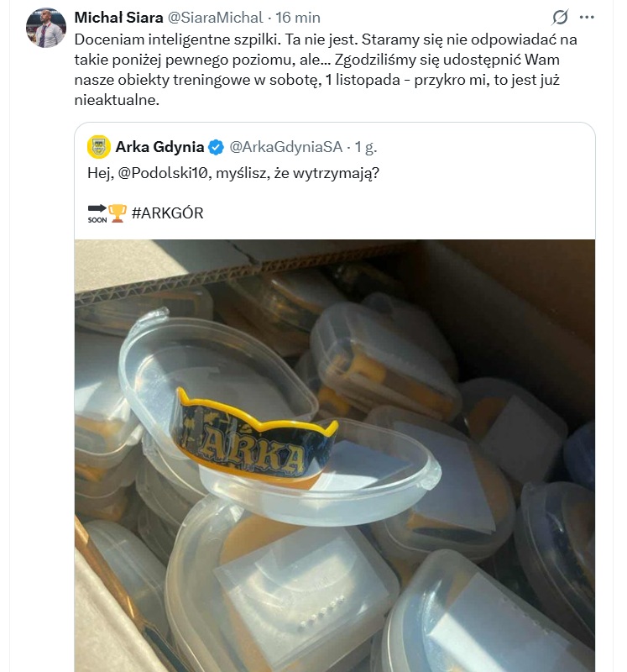Click the 16 min timestamp
The width and height of the screenshot is (627, 672).
click(298, 18)
